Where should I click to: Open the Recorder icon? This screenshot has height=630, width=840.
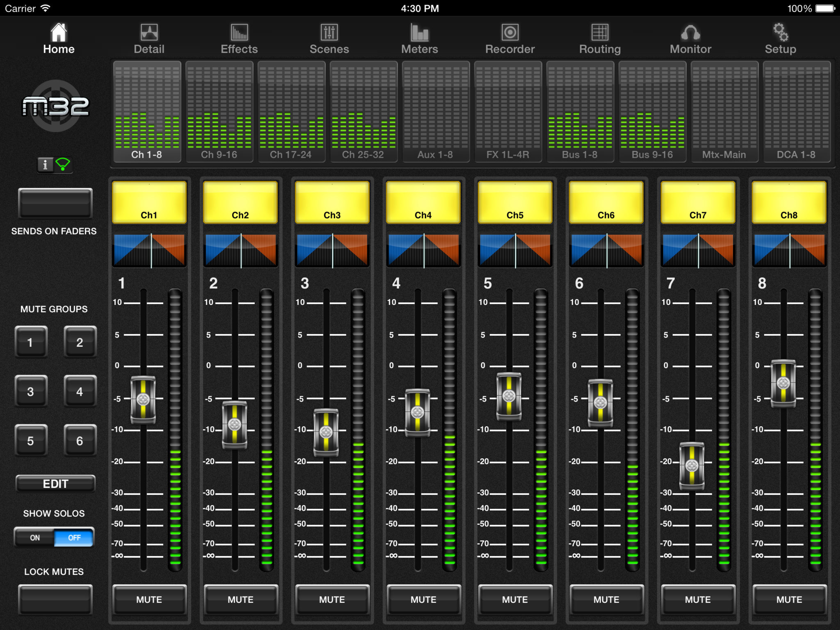[x=509, y=33]
